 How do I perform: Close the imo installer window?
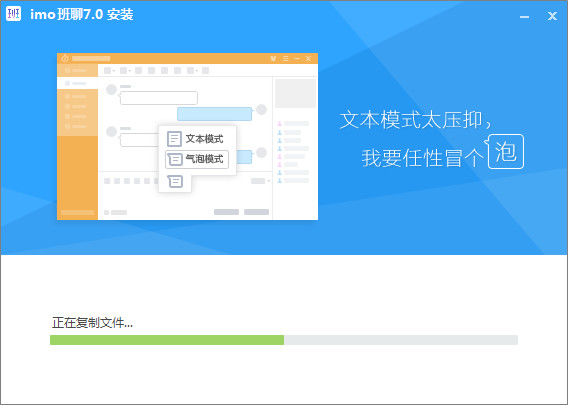(x=552, y=16)
